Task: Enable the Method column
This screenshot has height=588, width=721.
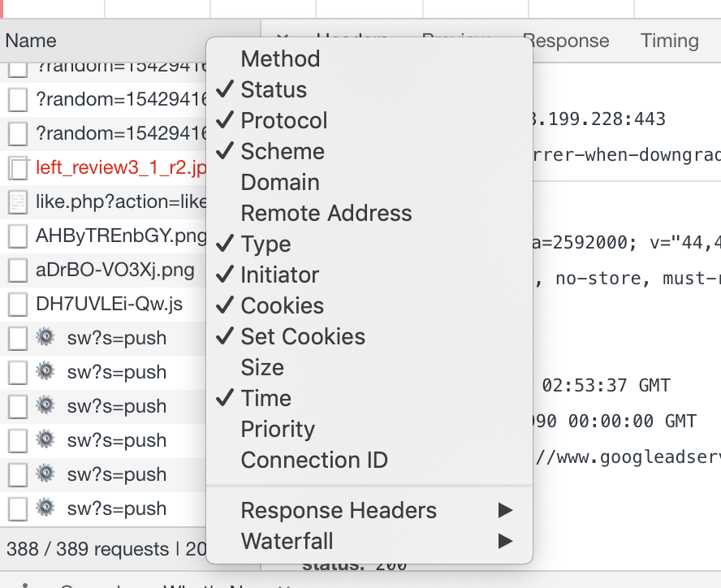Action: 280,59
